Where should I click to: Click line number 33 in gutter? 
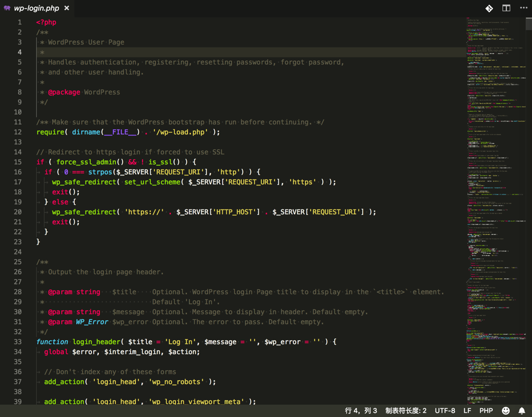18,342
